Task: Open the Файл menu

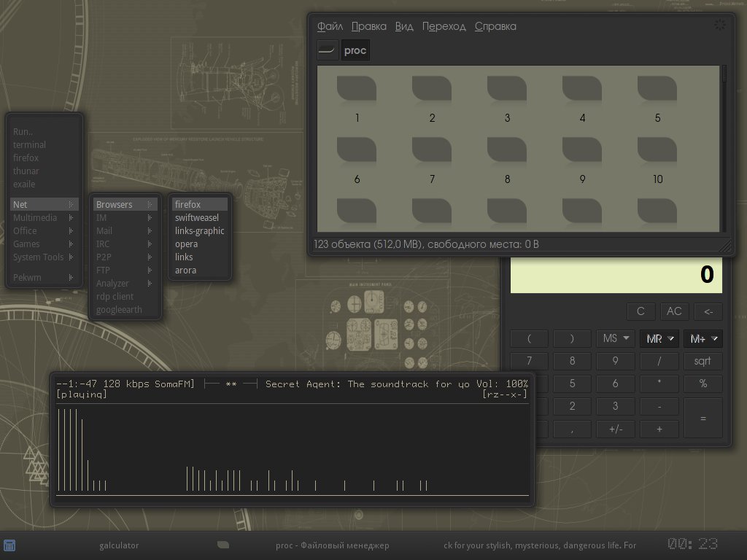Action: point(330,26)
